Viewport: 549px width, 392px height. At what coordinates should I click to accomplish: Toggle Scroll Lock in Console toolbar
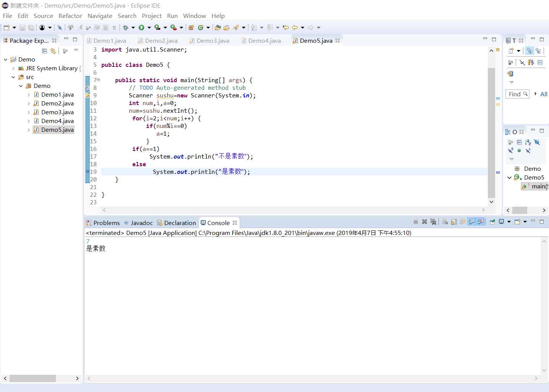tap(454, 222)
